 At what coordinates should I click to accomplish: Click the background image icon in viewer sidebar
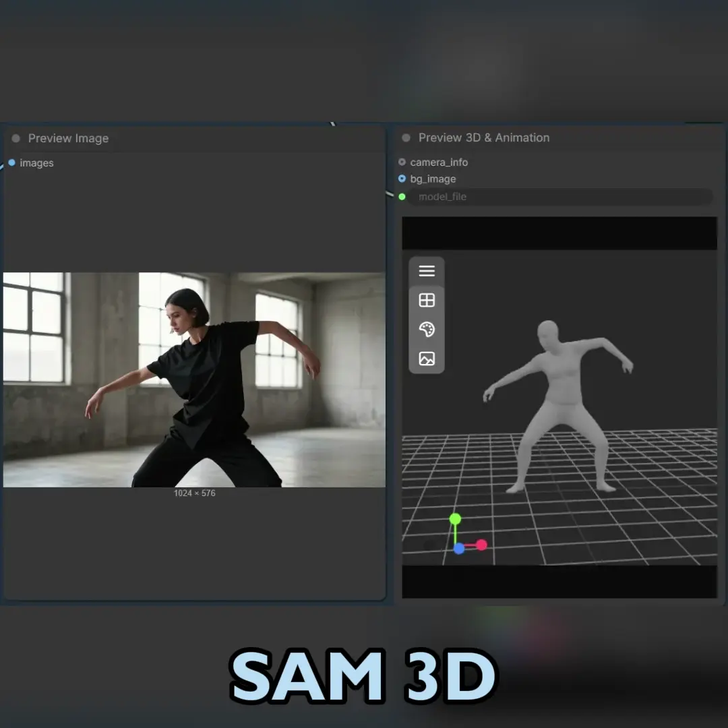pos(426,359)
